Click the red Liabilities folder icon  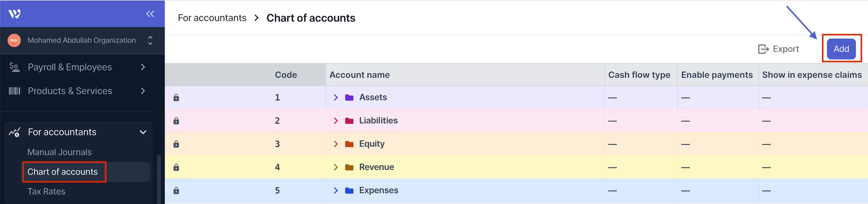click(349, 121)
